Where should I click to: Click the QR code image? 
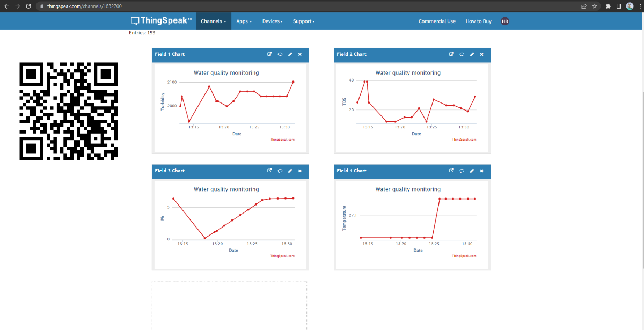click(x=68, y=111)
